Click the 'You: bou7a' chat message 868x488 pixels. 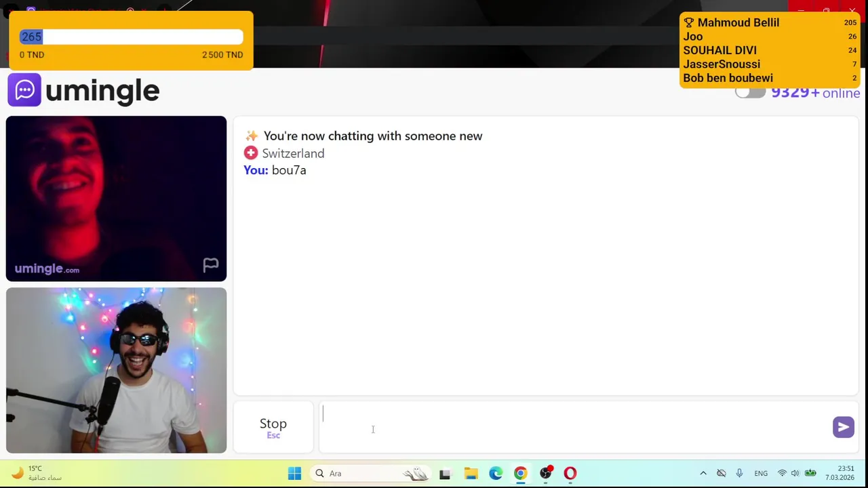click(x=275, y=170)
